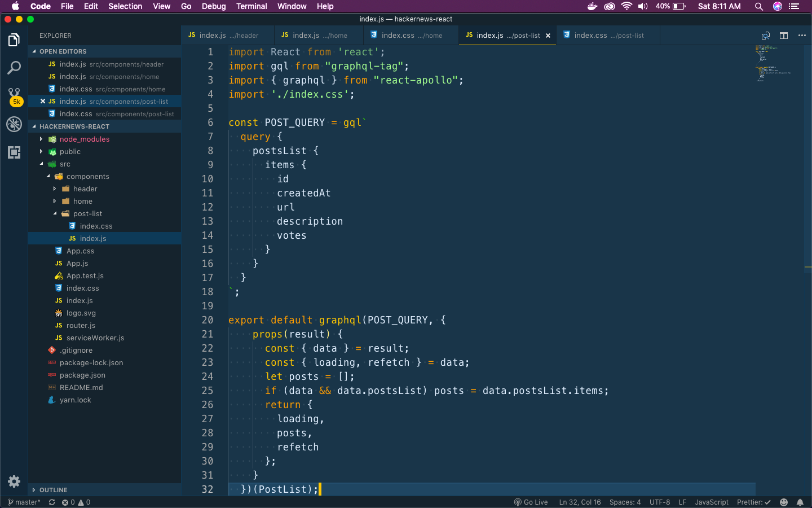Open the Wi-Fi menu in menu bar
The width and height of the screenshot is (812, 508).
click(626, 6)
